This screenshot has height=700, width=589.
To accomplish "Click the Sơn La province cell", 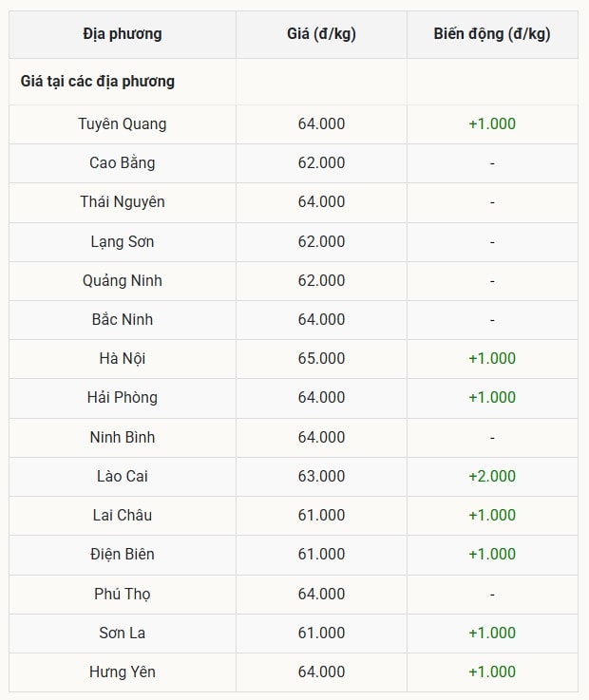I will pyautogui.click(x=123, y=633).
